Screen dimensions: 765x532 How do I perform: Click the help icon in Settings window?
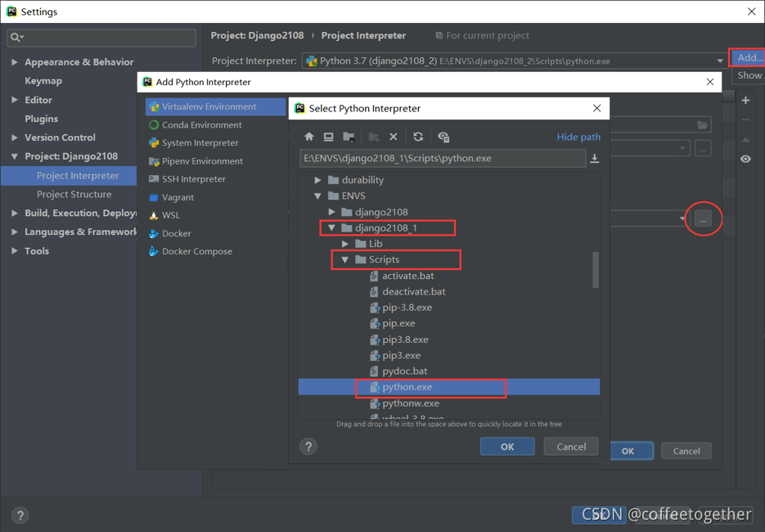tap(20, 516)
